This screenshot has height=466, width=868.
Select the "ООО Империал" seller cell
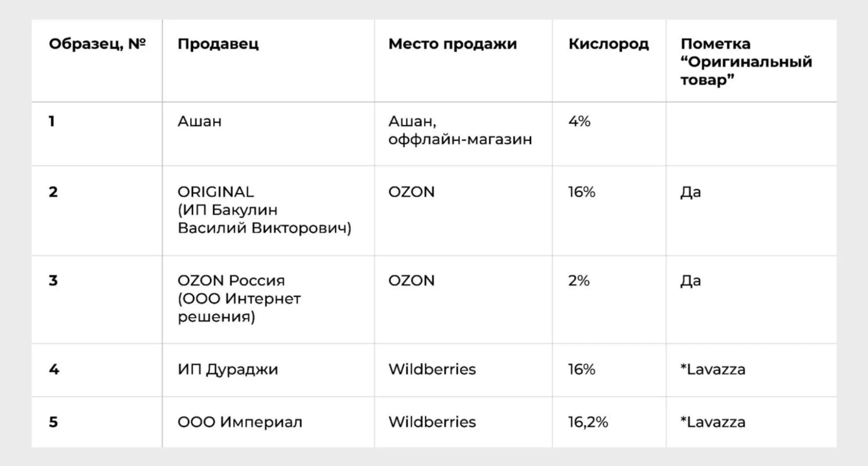tap(240, 422)
